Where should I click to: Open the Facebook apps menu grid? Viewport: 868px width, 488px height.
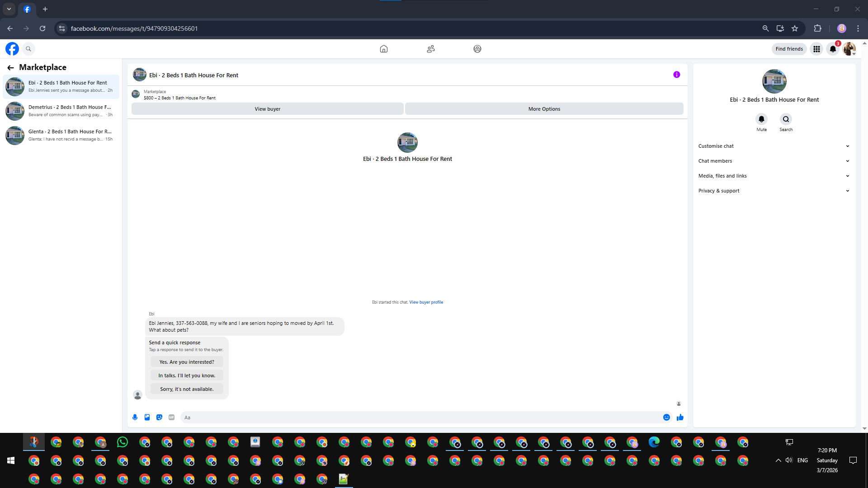816,49
